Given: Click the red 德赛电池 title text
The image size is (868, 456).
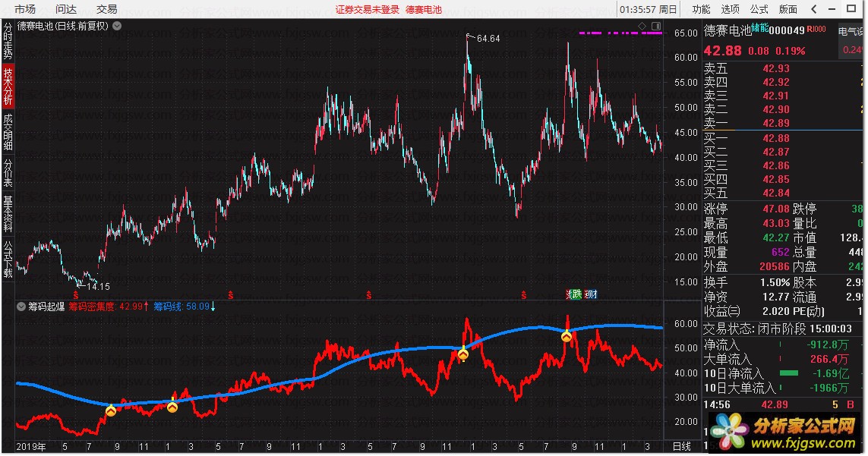Looking at the screenshot, I should click(x=424, y=9).
